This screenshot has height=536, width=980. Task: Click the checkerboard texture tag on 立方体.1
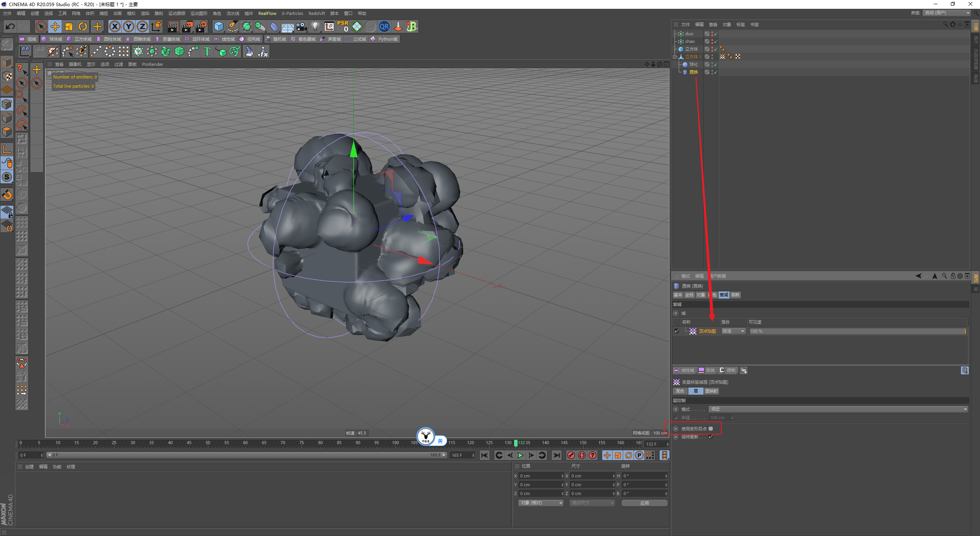click(x=738, y=57)
